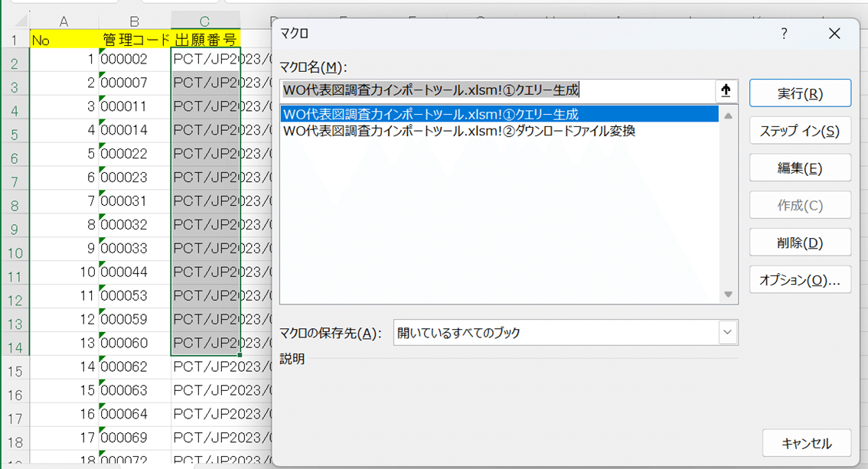
Task: Select header cell No
Action: (64, 39)
